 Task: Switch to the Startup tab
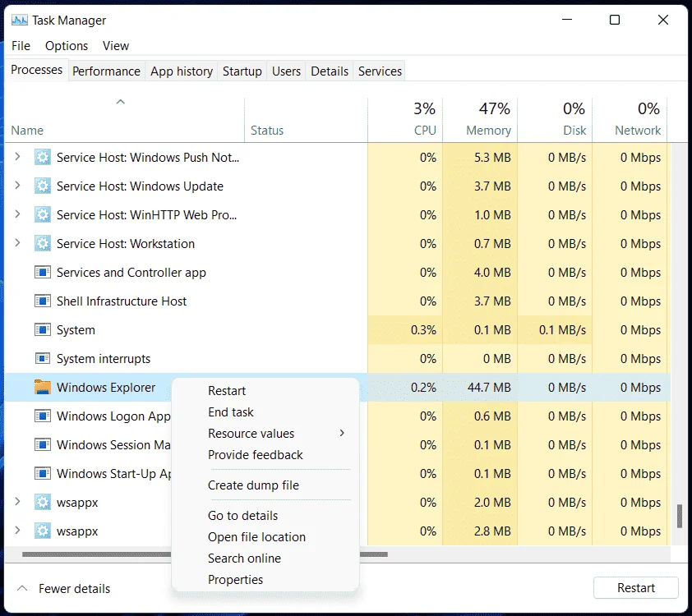(x=242, y=71)
